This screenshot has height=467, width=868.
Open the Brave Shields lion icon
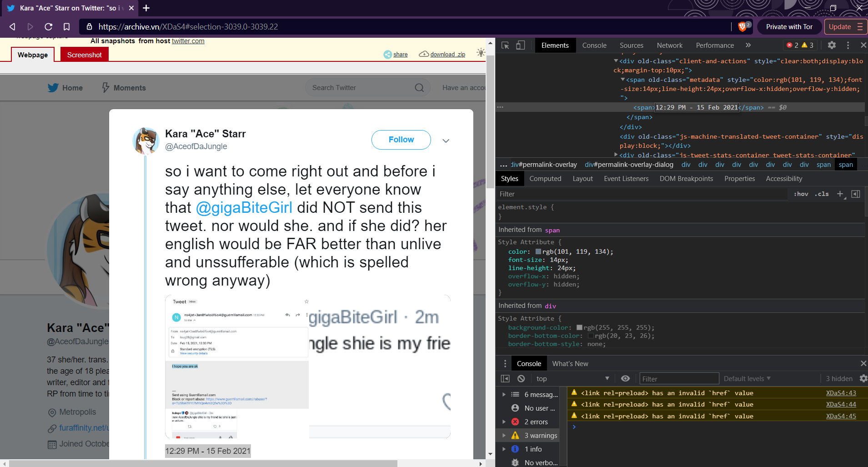pos(743,27)
